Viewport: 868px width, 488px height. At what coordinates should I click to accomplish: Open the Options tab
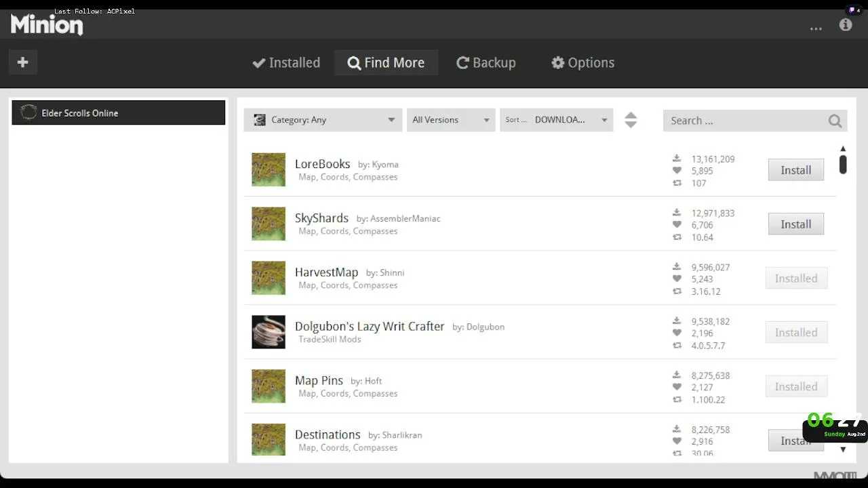583,62
